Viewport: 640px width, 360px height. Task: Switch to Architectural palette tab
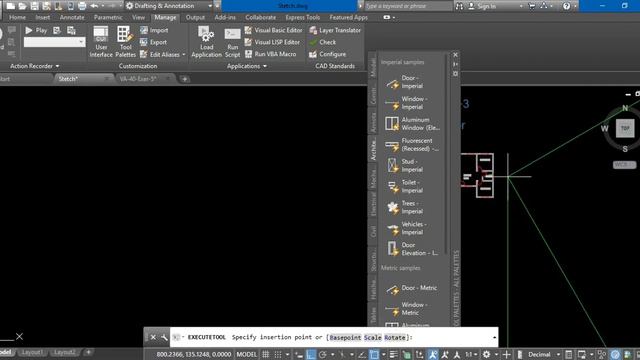pos(373,149)
